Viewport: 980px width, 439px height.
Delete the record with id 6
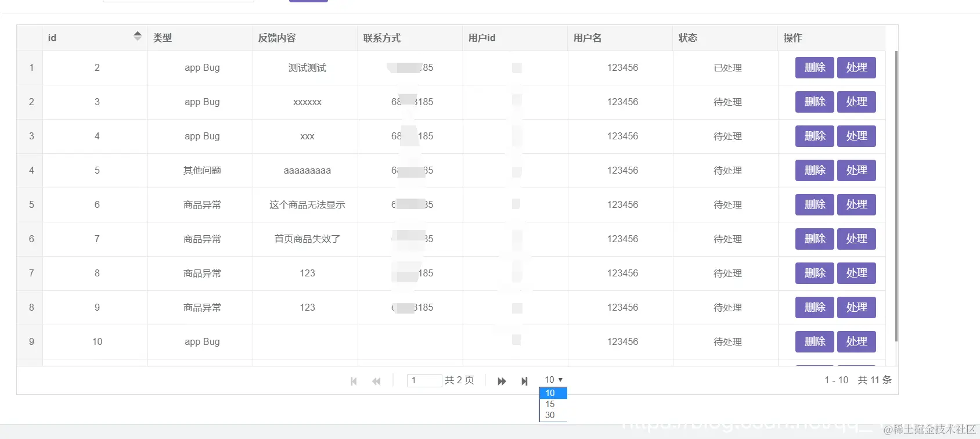pyautogui.click(x=815, y=204)
